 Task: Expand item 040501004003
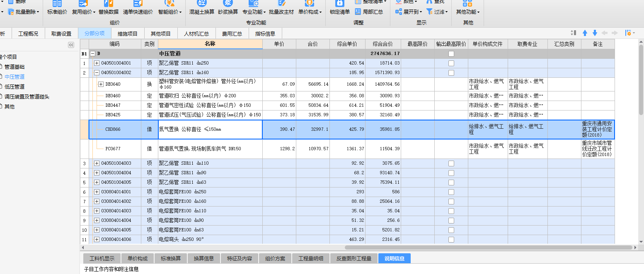pos(97,163)
